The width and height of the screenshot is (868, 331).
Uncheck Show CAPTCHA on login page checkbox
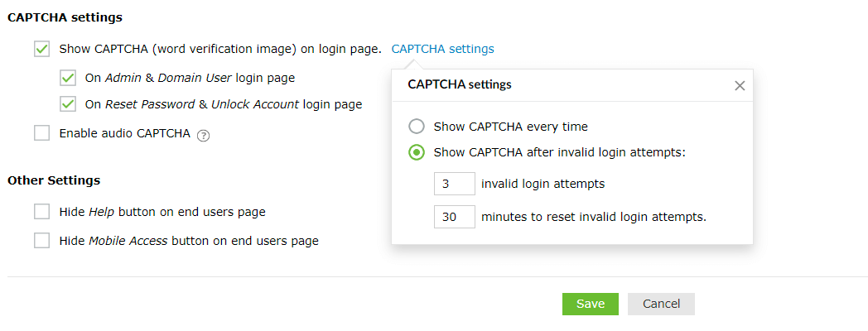tap(42, 49)
